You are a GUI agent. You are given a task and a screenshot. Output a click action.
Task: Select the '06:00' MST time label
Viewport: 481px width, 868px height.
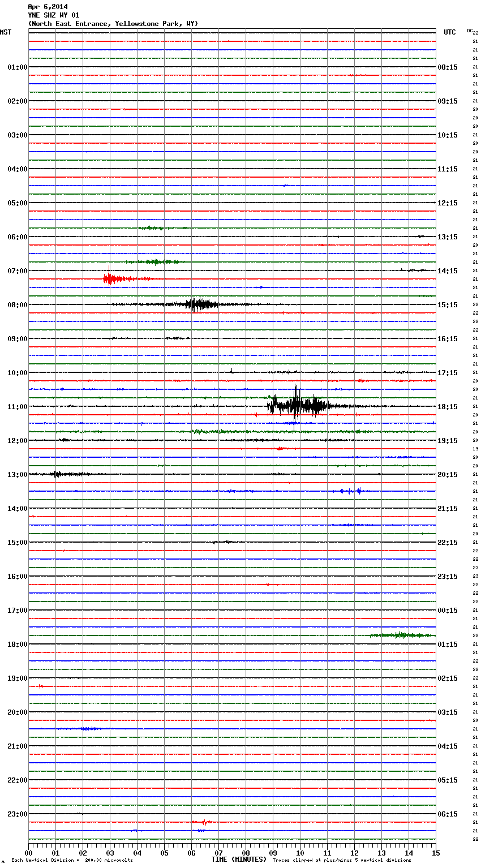coord(18,237)
